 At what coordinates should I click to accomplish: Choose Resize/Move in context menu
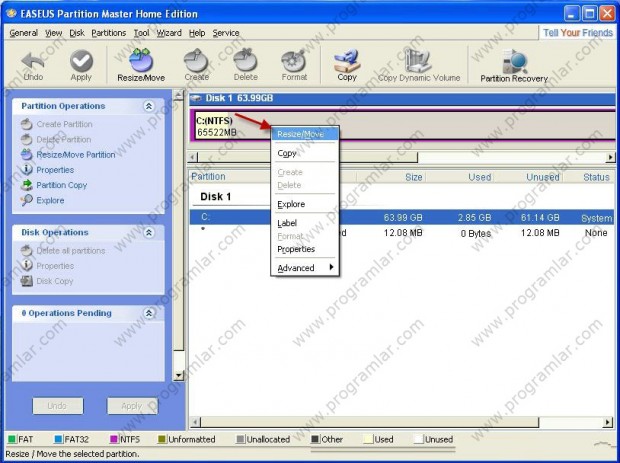point(305,134)
